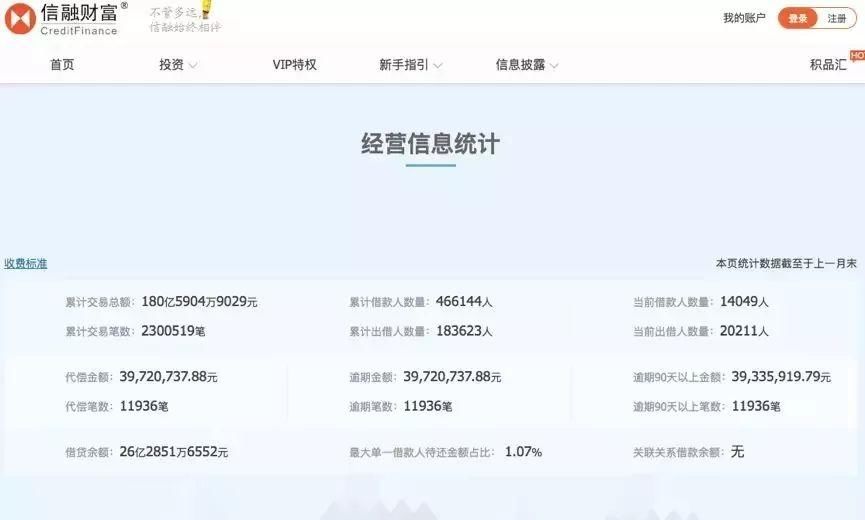Open the 收费标准 link
Screen dimensions: 865x520
[x=26, y=264]
